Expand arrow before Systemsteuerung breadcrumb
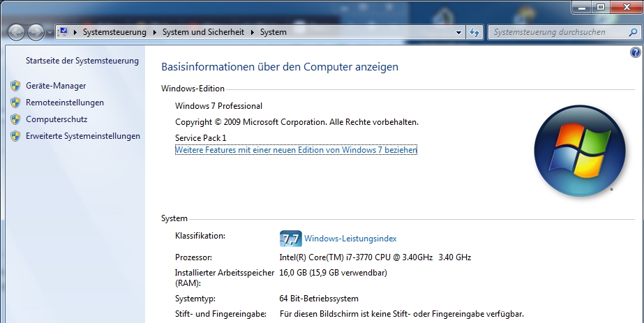The height and width of the screenshot is (323, 644). 75,32
